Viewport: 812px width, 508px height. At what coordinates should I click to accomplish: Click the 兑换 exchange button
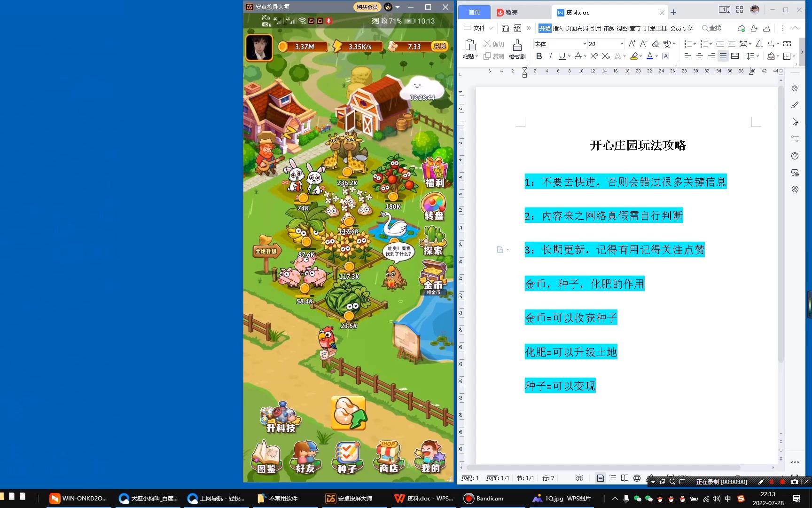(x=440, y=46)
